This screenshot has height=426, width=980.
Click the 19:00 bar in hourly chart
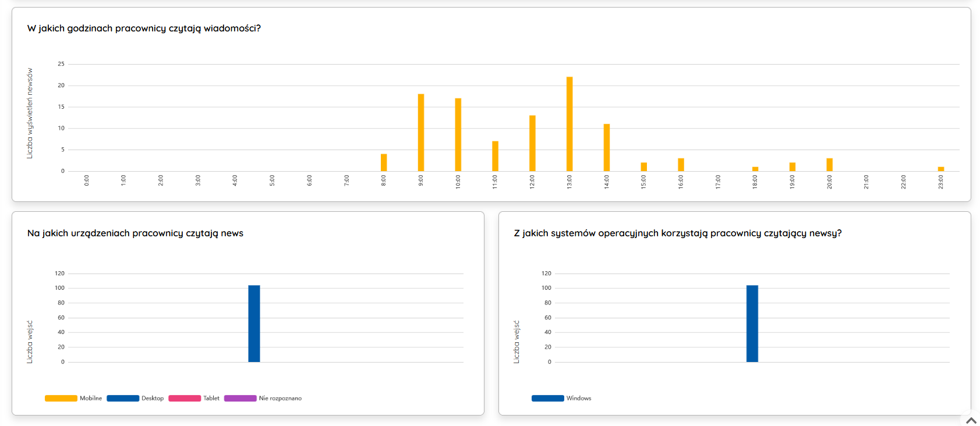(x=793, y=167)
